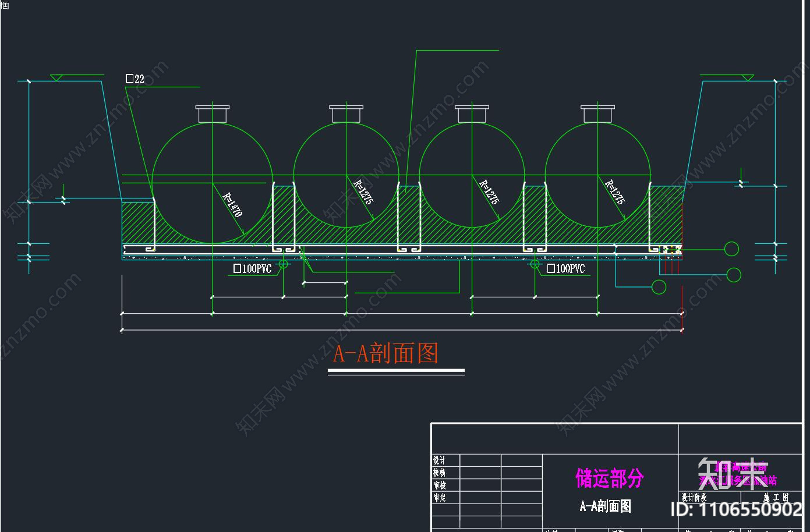Select the right □100PVC pipe label
Viewport: 810px width, 532px height.
click(x=566, y=268)
